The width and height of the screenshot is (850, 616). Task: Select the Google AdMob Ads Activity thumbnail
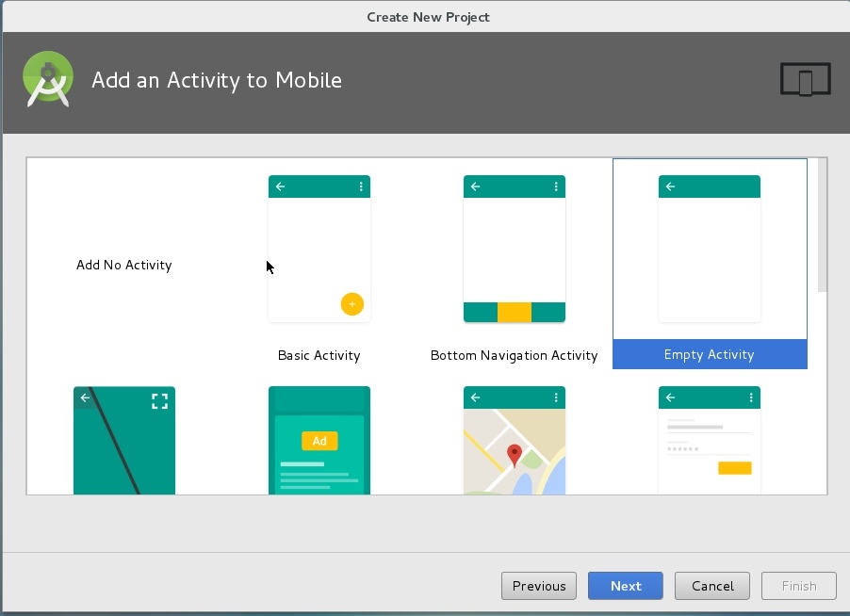point(319,440)
